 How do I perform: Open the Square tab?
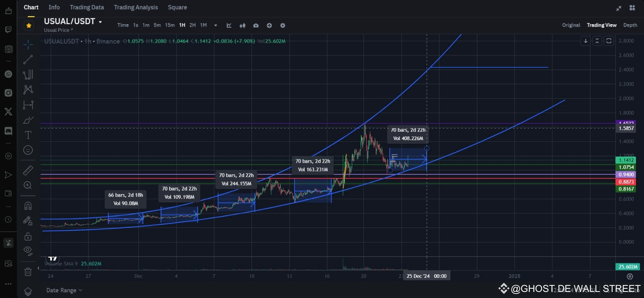[x=178, y=7]
